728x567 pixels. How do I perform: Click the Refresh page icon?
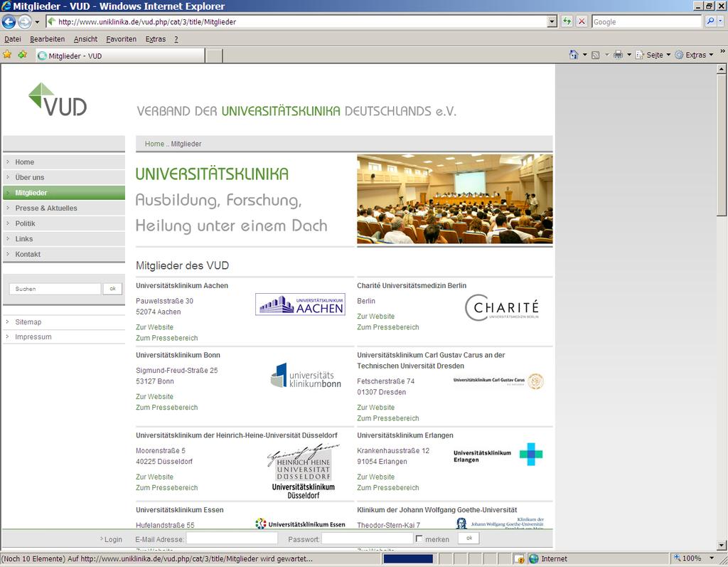click(x=567, y=21)
